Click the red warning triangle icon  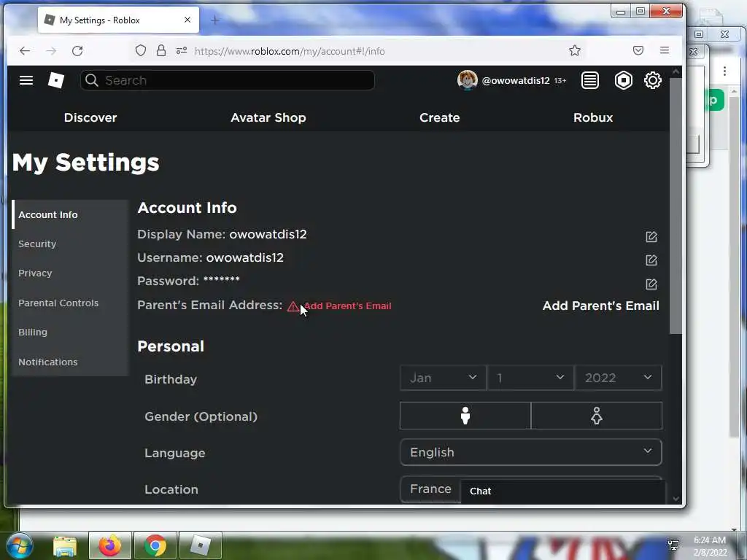[x=293, y=307]
